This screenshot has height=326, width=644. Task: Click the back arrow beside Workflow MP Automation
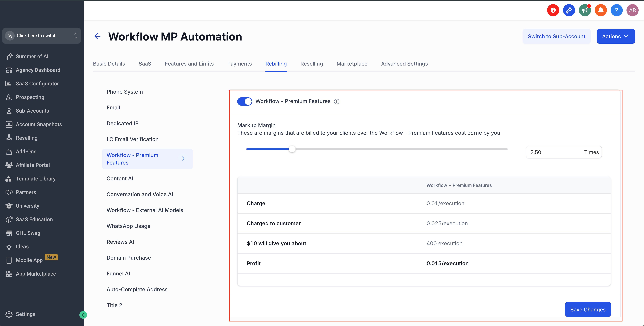pos(97,36)
